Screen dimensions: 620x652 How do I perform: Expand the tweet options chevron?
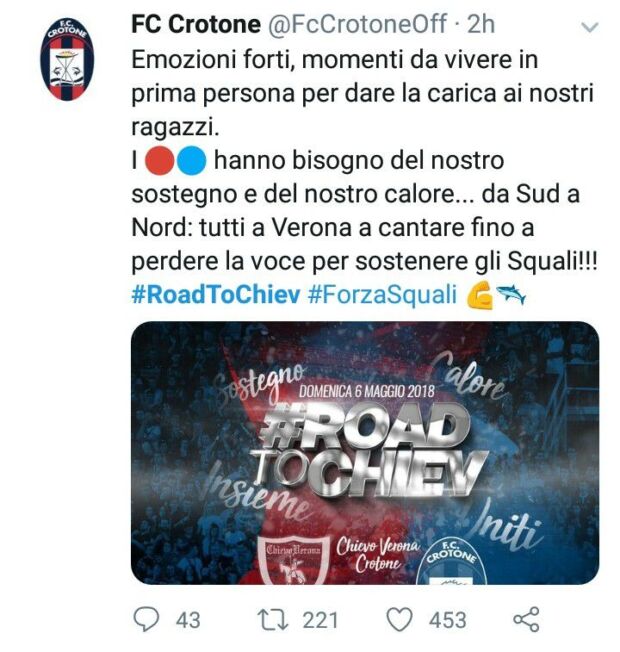pyautogui.click(x=589, y=27)
